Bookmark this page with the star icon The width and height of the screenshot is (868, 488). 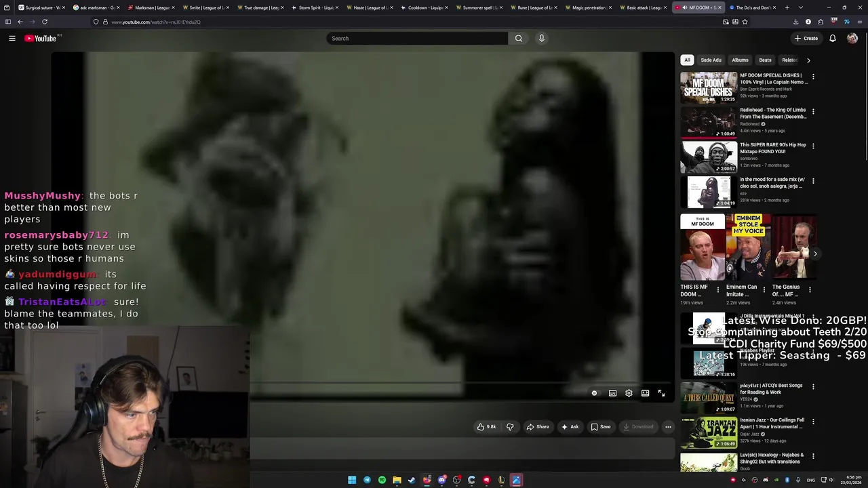pos(745,22)
